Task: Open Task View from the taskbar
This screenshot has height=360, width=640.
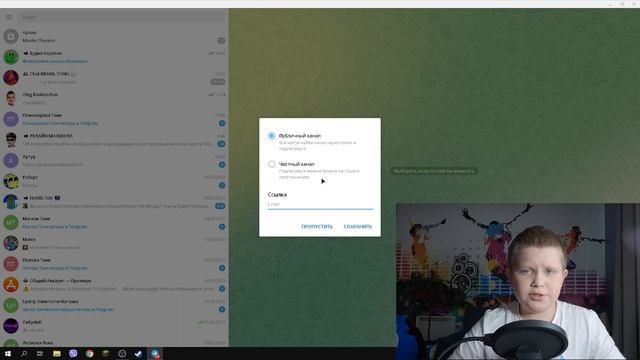Action: coord(40,353)
